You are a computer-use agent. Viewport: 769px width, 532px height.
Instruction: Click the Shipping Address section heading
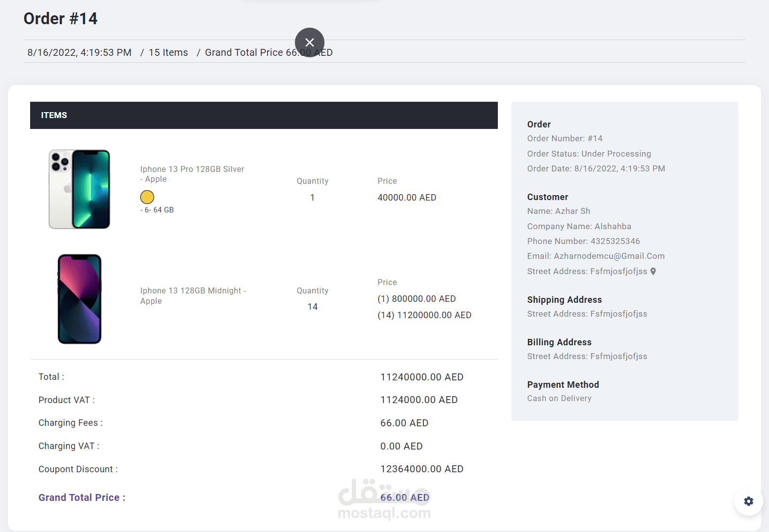pyautogui.click(x=564, y=299)
